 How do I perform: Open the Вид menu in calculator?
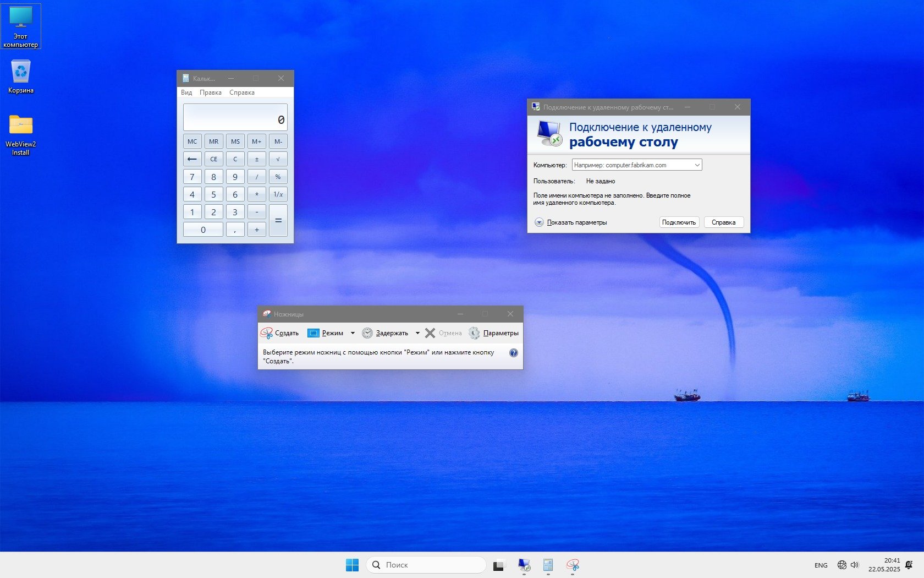[x=186, y=92]
